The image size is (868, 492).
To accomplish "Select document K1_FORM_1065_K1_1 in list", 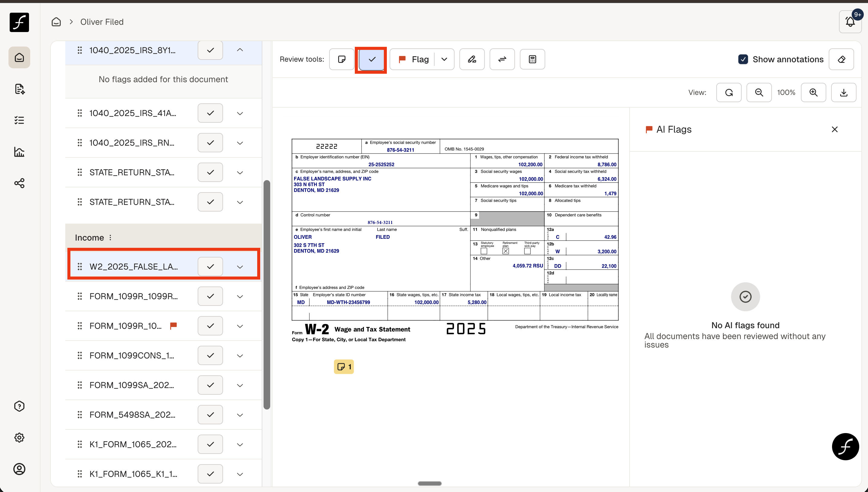I will [x=133, y=474].
